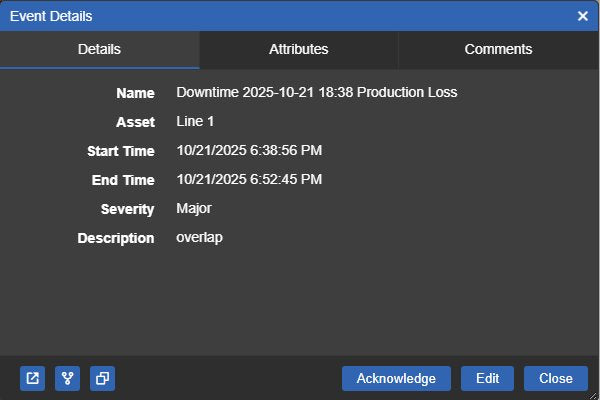
Task: Open event in new window icon
Action: 33,379
